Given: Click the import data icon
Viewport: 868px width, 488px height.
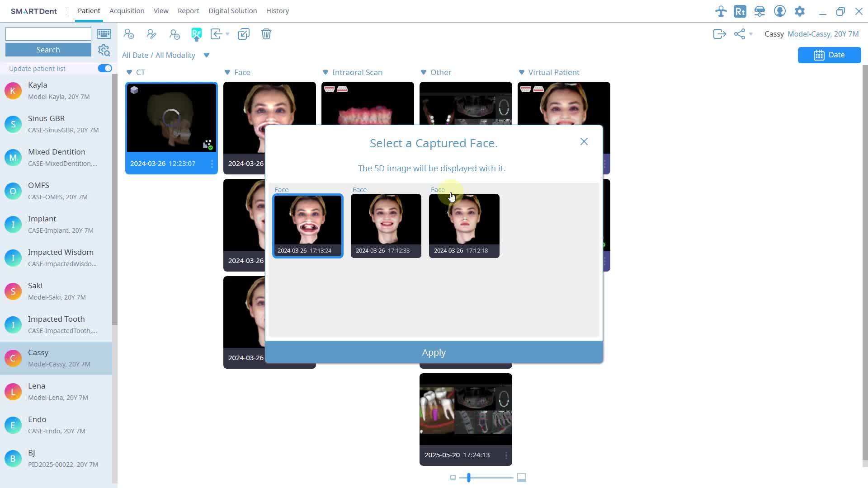Looking at the screenshot, I should (x=217, y=34).
